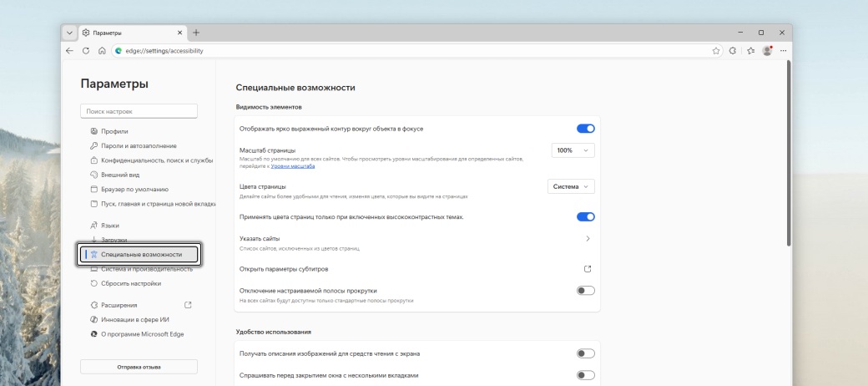Click the Поиск настроек search field
The width and height of the screenshot is (868, 386).
point(139,110)
